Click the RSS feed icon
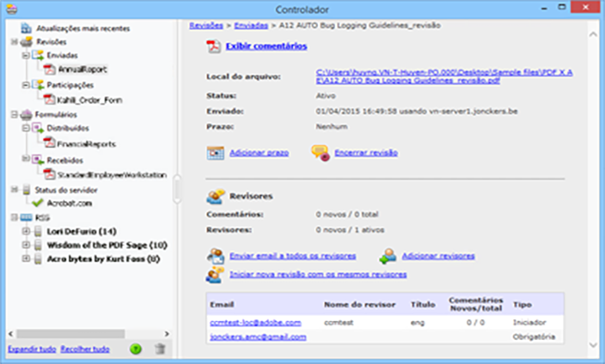Image resolution: width=605 pixels, height=364 pixels. (x=27, y=217)
